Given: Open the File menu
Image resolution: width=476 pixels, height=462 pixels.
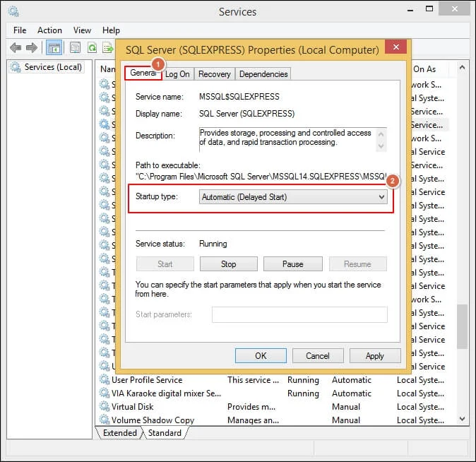Looking at the screenshot, I should (x=20, y=30).
